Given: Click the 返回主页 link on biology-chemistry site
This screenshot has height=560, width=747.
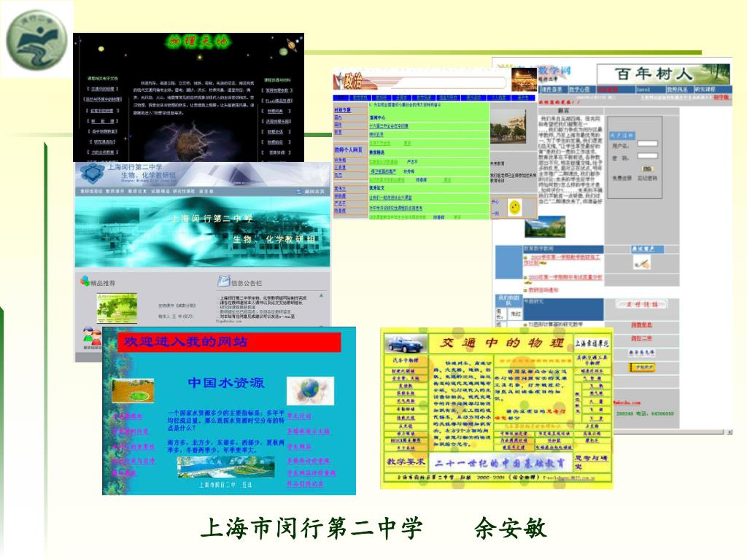Looking at the screenshot, I should (x=311, y=192).
